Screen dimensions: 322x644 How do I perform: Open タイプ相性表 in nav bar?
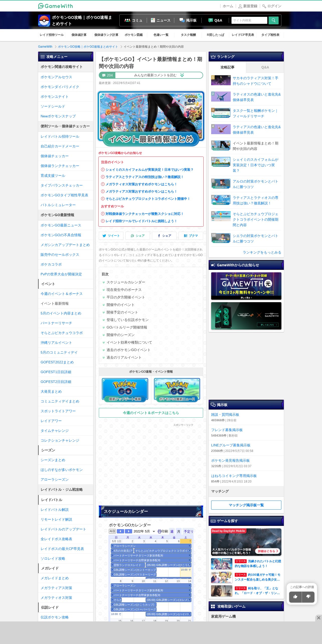(270, 35)
